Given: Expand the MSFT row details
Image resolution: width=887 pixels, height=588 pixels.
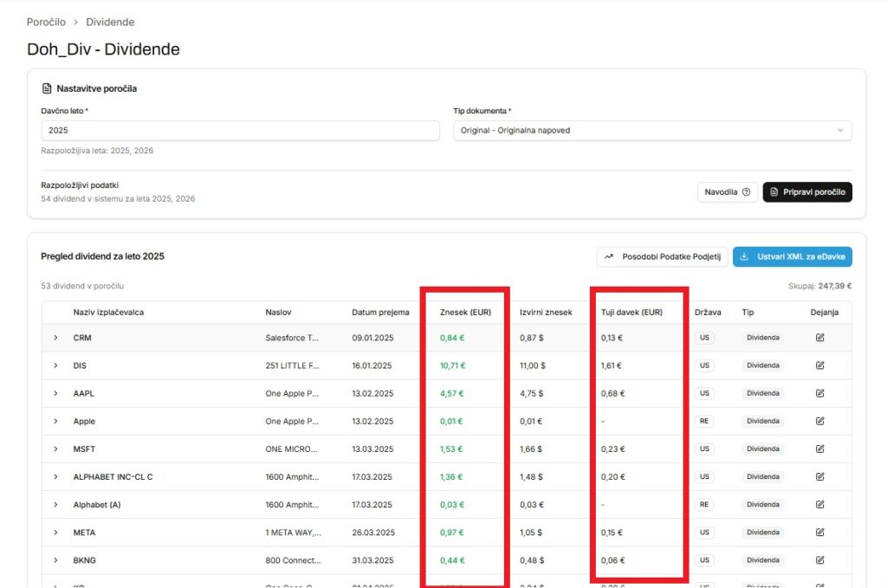Looking at the screenshot, I should [56, 449].
